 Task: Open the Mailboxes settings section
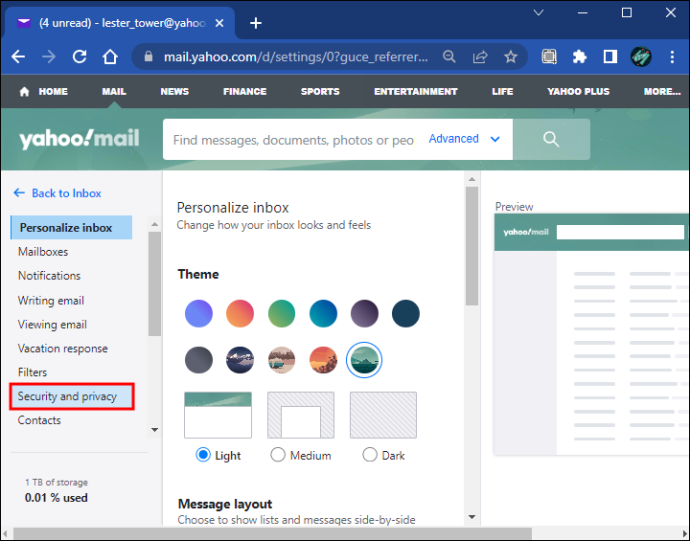click(x=43, y=252)
